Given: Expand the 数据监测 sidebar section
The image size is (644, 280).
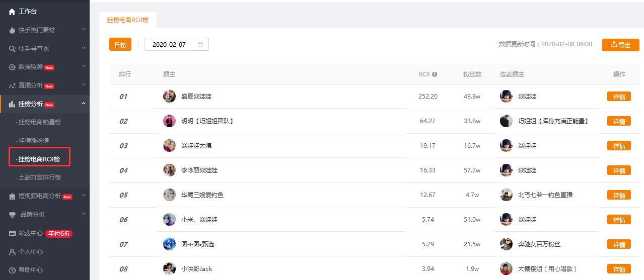Looking at the screenshot, I should coord(84,66).
